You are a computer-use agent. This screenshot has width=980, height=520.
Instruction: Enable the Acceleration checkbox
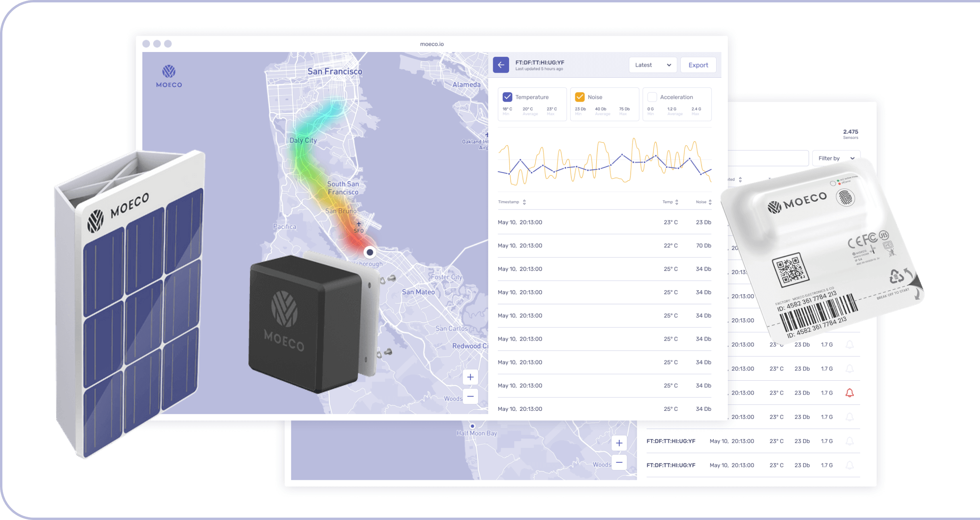pyautogui.click(x=652, y=97)
